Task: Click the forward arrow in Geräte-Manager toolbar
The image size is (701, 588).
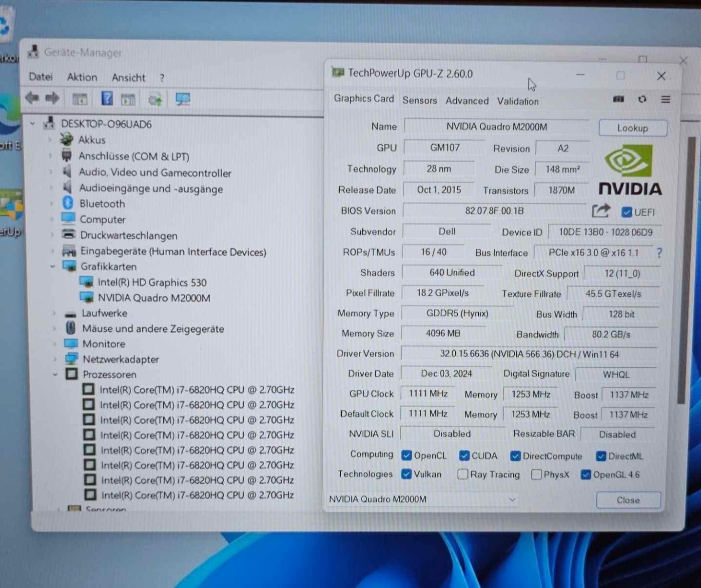Action: (x=52, y=98)
